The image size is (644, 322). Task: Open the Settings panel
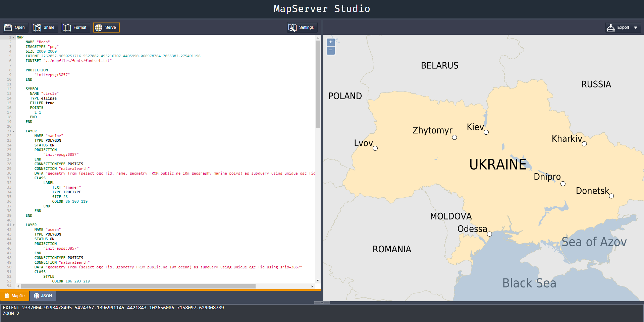click(x=302, y=27)
